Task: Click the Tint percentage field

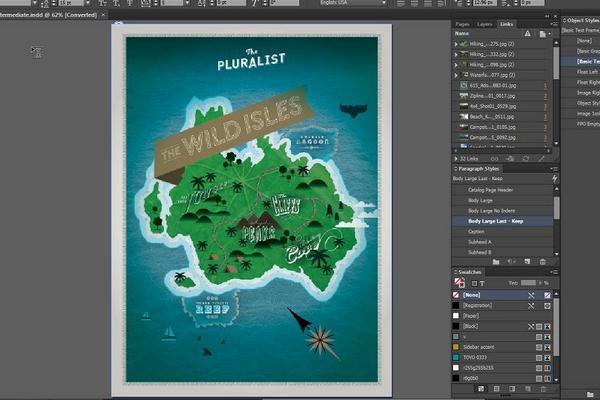Action: coord(528,283)
